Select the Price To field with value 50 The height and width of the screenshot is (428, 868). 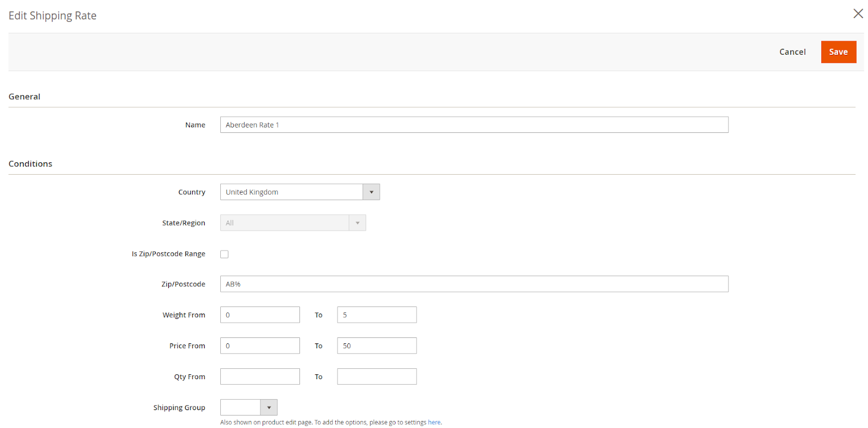click(376, 346)
